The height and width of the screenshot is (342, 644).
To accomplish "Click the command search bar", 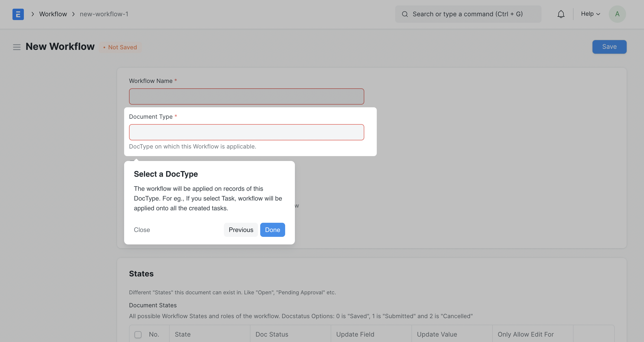I will coord(468,14).
